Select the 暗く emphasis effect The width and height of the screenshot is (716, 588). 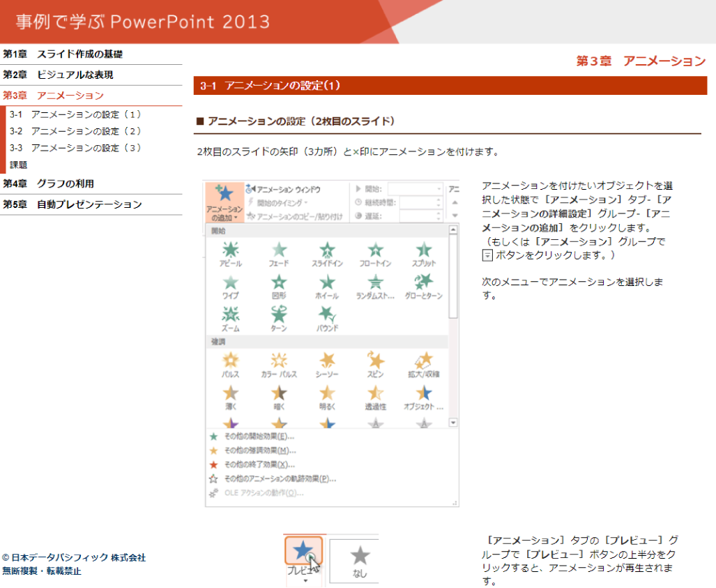(x=279, y=398)
